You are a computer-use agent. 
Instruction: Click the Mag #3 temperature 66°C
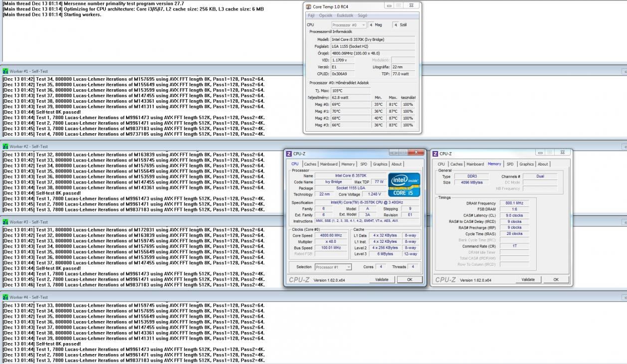[x=351, y=125]
